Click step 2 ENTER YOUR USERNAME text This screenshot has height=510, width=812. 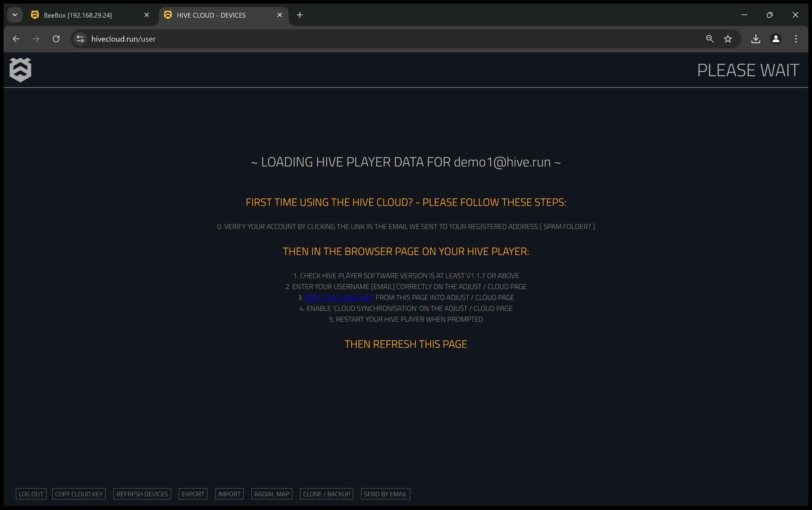pos(406,287)
